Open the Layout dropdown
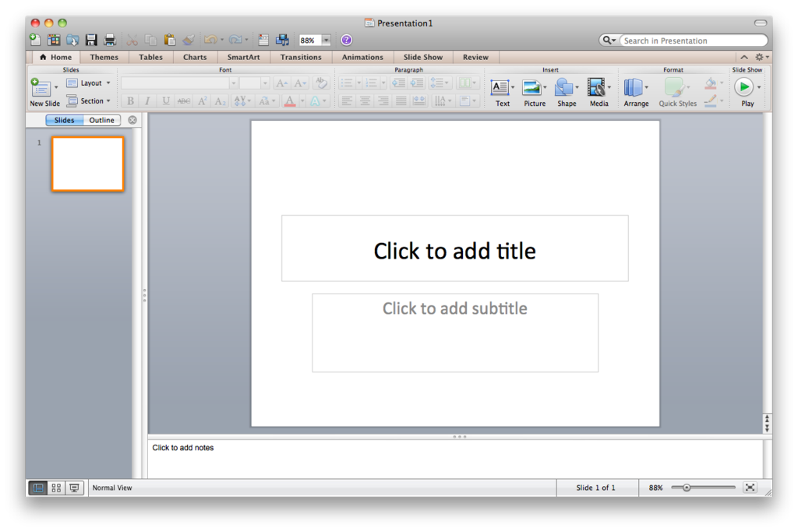798x532 pixels. (89, 83)
